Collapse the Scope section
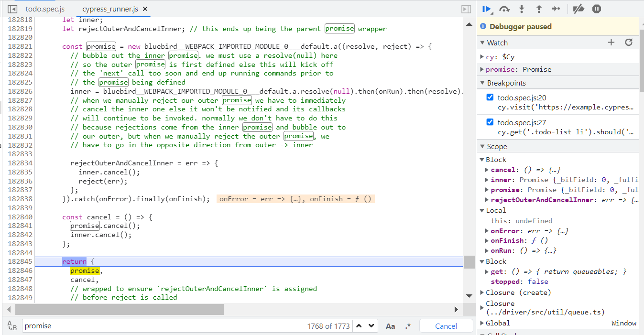Image resolution: width=644 pixels, height=335 pixels. pyautogui.click(x=482, y=147)
